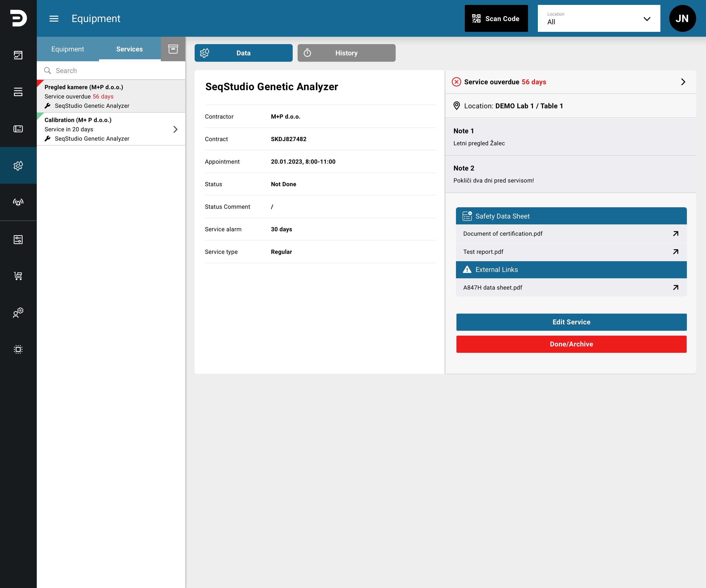Click the Scan Code button

(x=496, y=18)
